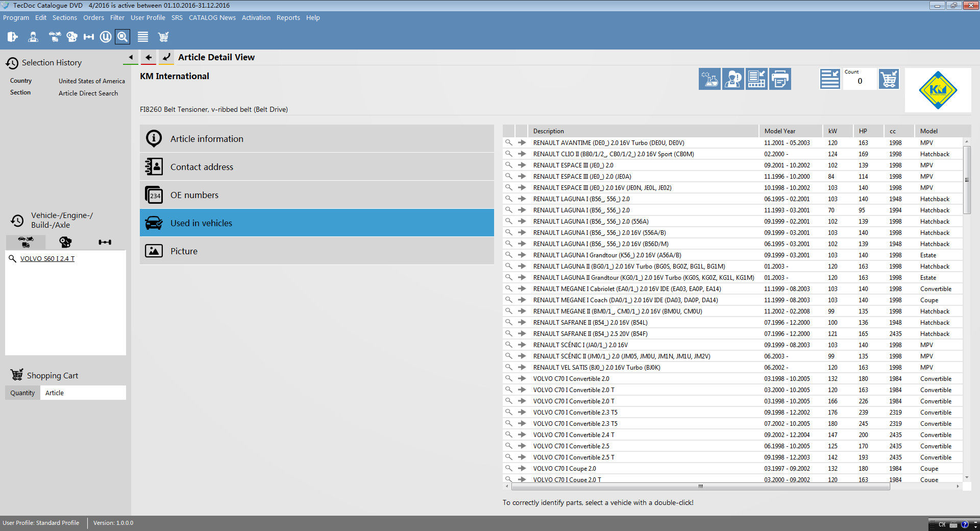
Task: Click the curved return arrow button
Action: coord(166,57)
